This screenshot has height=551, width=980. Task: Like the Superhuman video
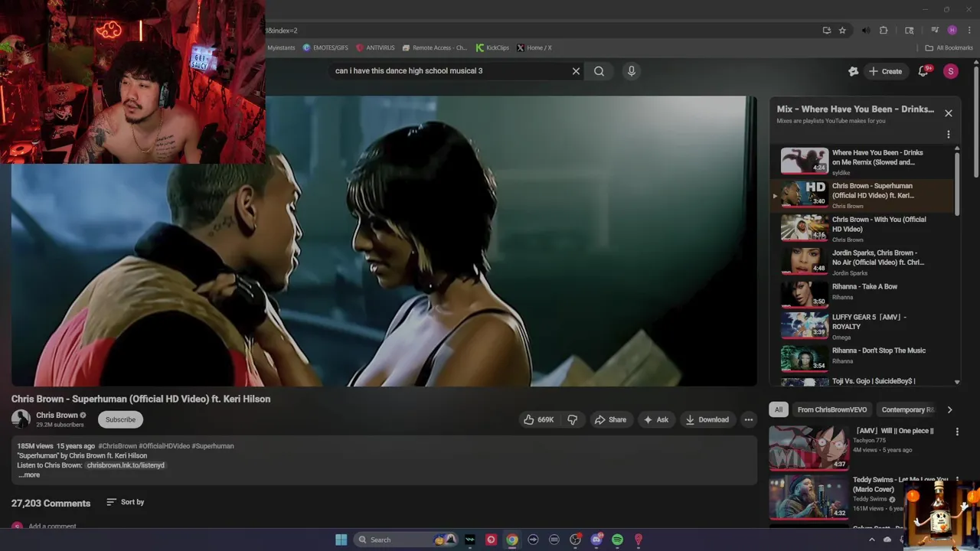tap(539, 419)
